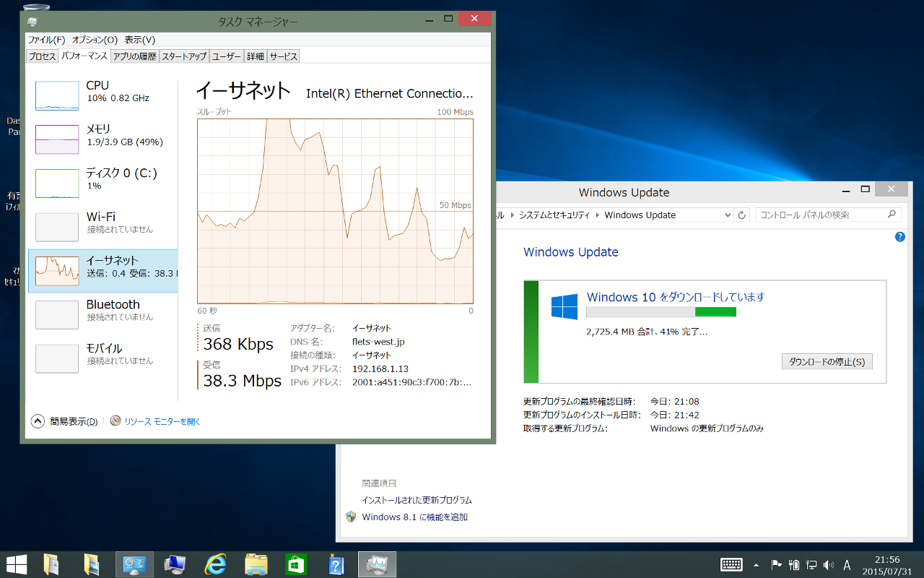Open the 表示(V) menu

pyautogui.click(x=139, y=40)
